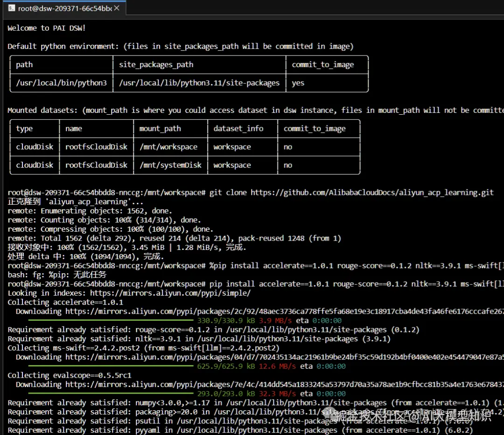504x435 pixels.
Task: Click the '12.6 MB/s' download speed text
Action: point(277,366)
